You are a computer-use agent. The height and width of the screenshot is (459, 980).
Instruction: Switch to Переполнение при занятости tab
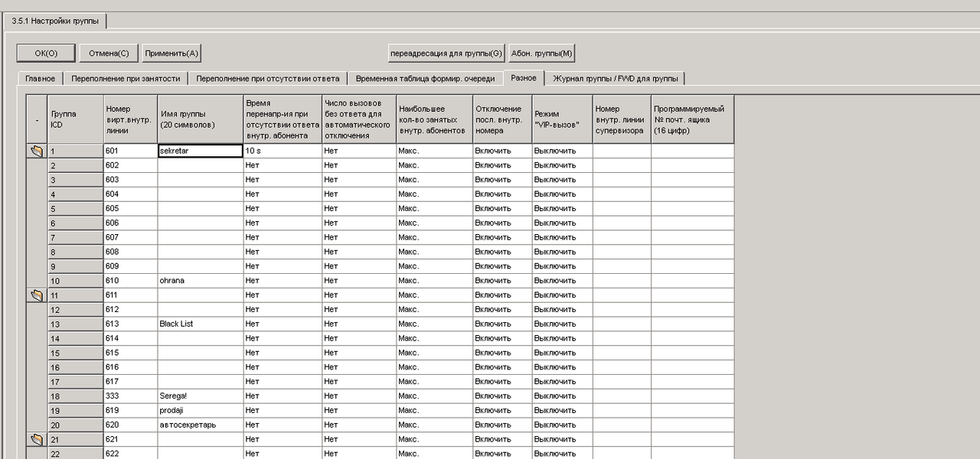(x=126, y=78)
